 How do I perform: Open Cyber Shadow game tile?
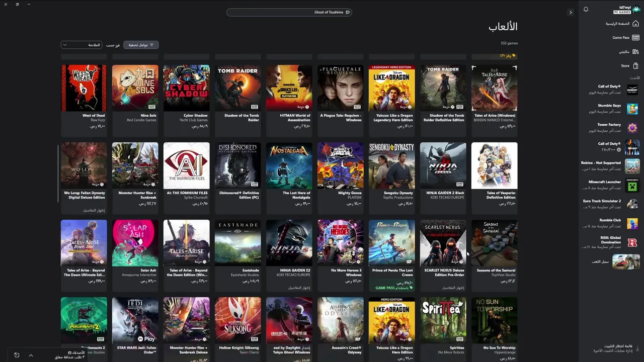[x=187, y=100]
